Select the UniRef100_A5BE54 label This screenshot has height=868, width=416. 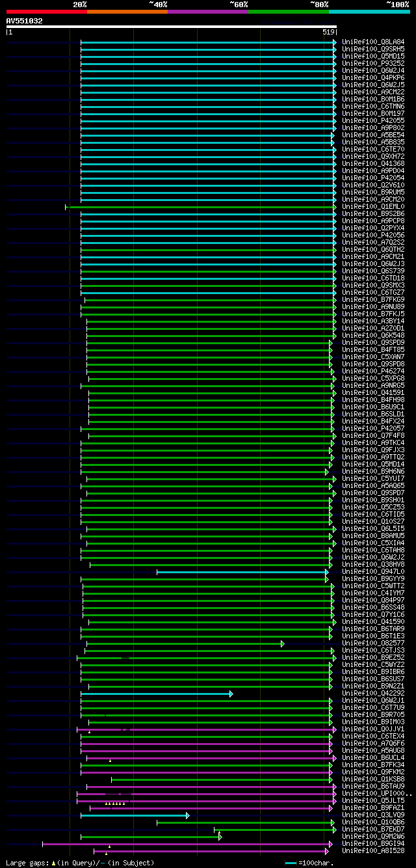pyautogui.click(x=373, y=135)
